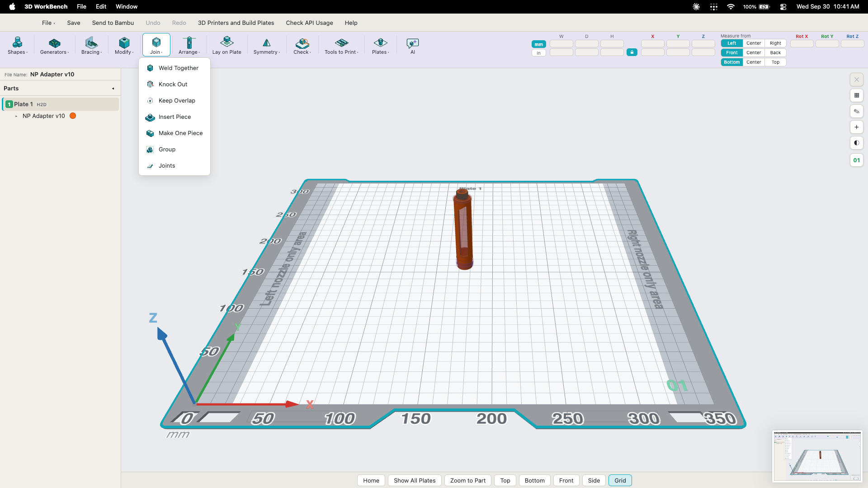Launch the AI assistant tool
Viewport: 868px width, 488px height.
412,45
